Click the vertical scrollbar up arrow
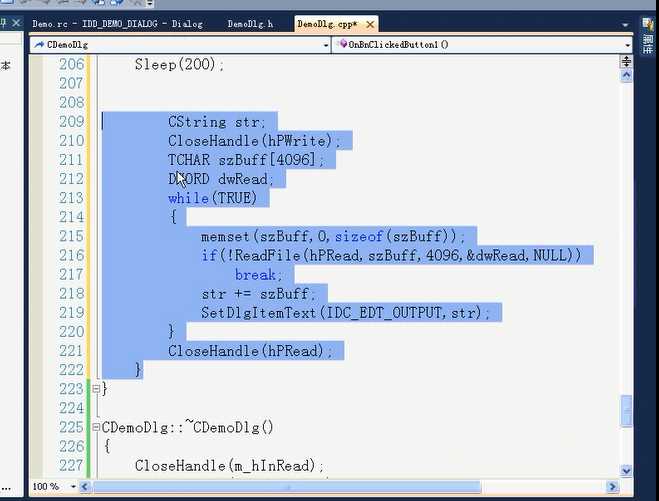This screenshot has width=659, height=501. click(x=626, y=76)
